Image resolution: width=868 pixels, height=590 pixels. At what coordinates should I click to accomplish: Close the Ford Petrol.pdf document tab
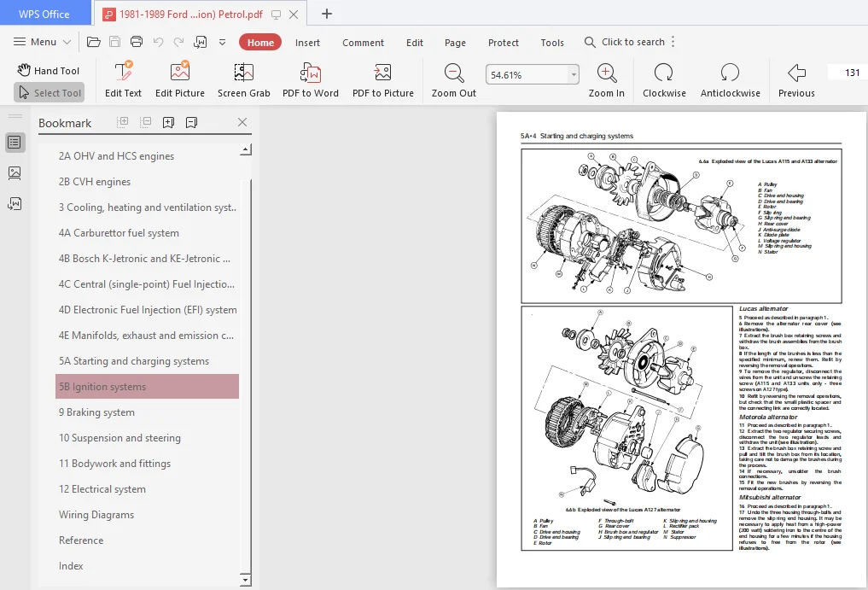pyautogui.click(x=294, y=15)
